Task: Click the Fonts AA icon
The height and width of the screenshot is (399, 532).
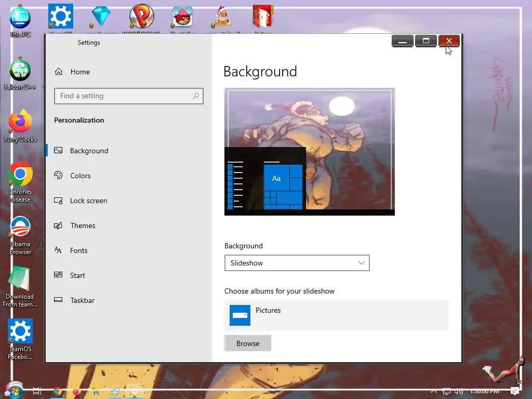Action: tap(58, 250)
